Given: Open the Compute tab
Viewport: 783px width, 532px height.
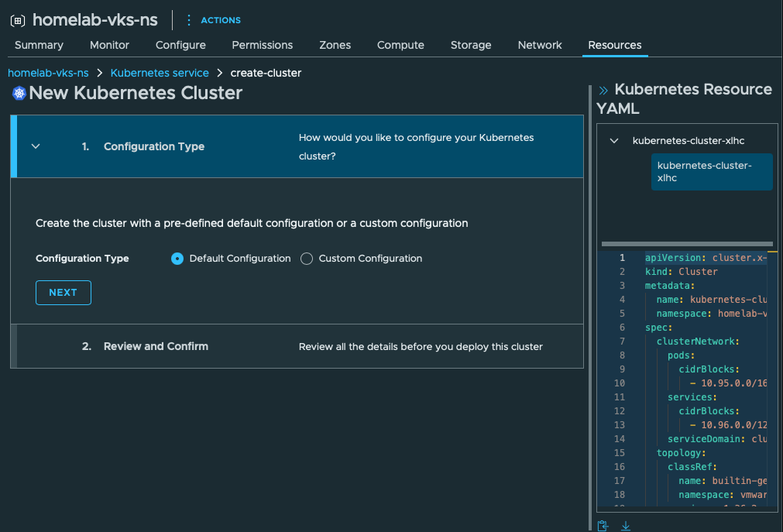Looking at the screenshot, I should click(400, 45).
